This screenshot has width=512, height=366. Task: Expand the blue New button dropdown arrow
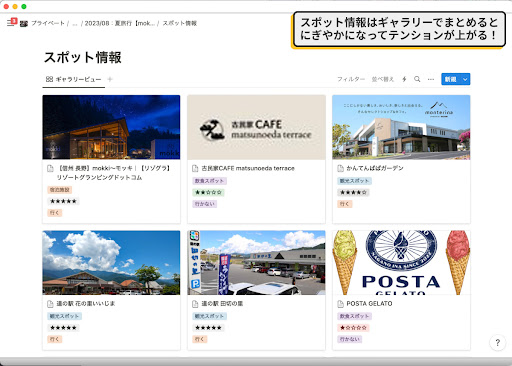click(x=465, y=79)
